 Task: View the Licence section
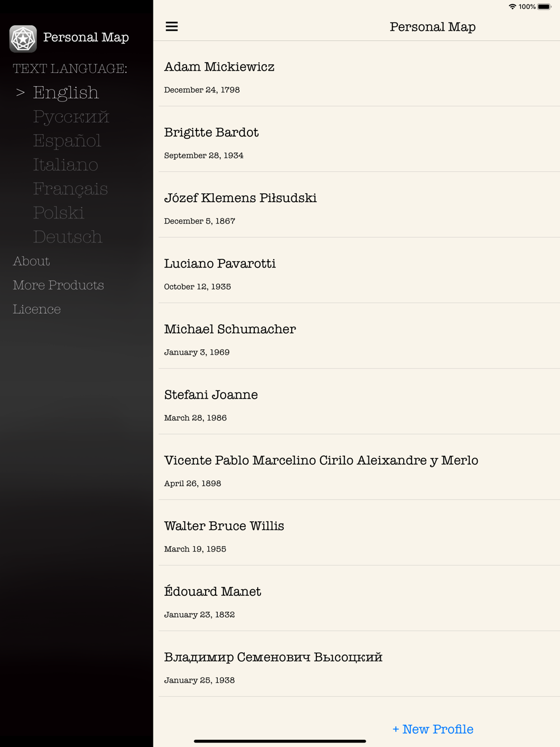click(x=37, y=309)
